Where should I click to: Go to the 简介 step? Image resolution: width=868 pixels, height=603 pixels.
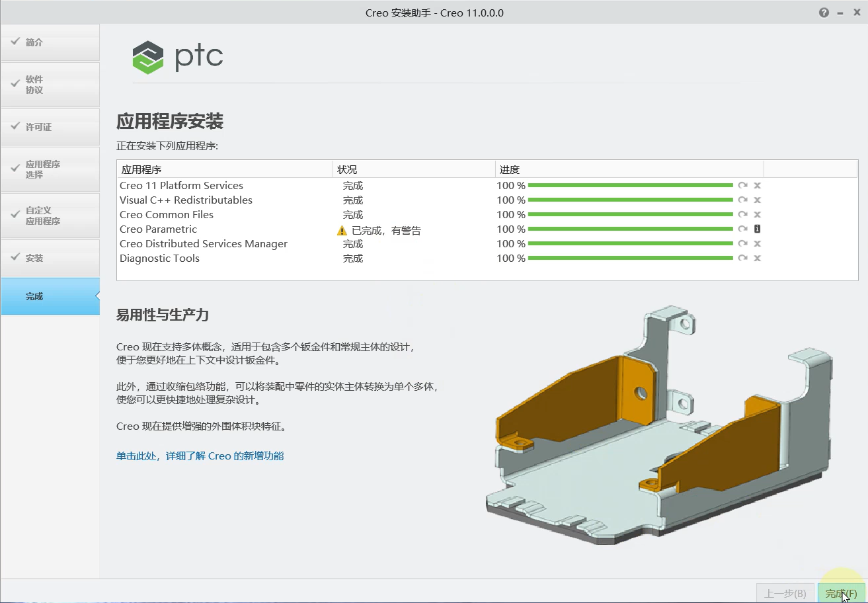[x=50, y=42]
